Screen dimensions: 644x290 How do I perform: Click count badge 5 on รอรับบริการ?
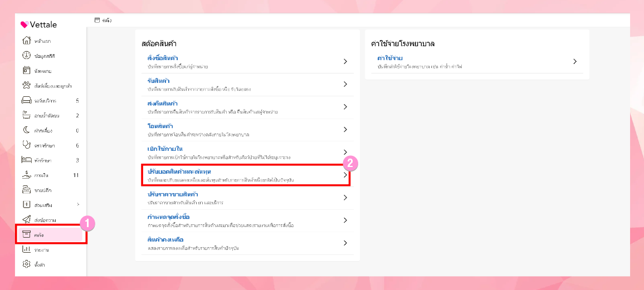pos(77,101)
